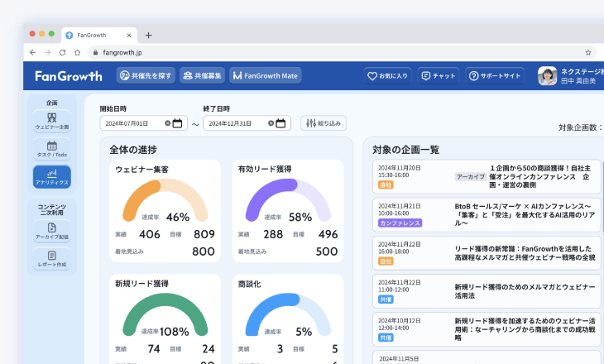Open the 2024年11月20日 15:30-16:00 企画 row
This screenshot has height=364, width=604.
[487, 177]
